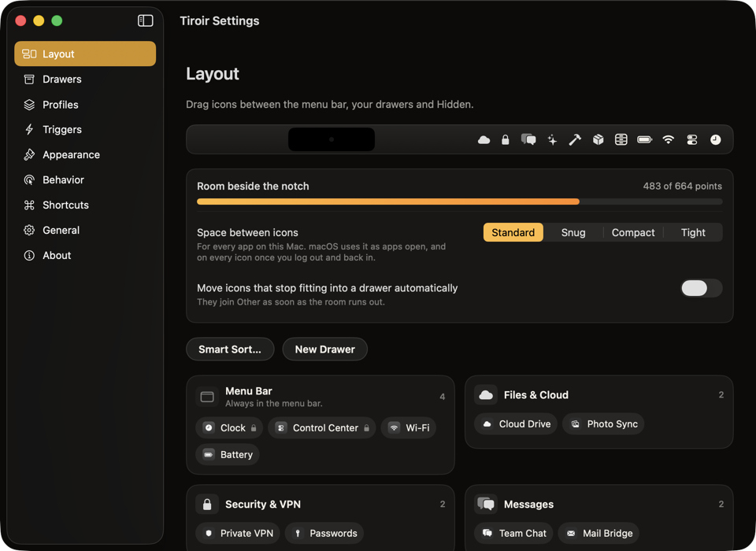Toggle the sidebar visibility icon
This screenshot has width=756, height=551.
(145, 20)
